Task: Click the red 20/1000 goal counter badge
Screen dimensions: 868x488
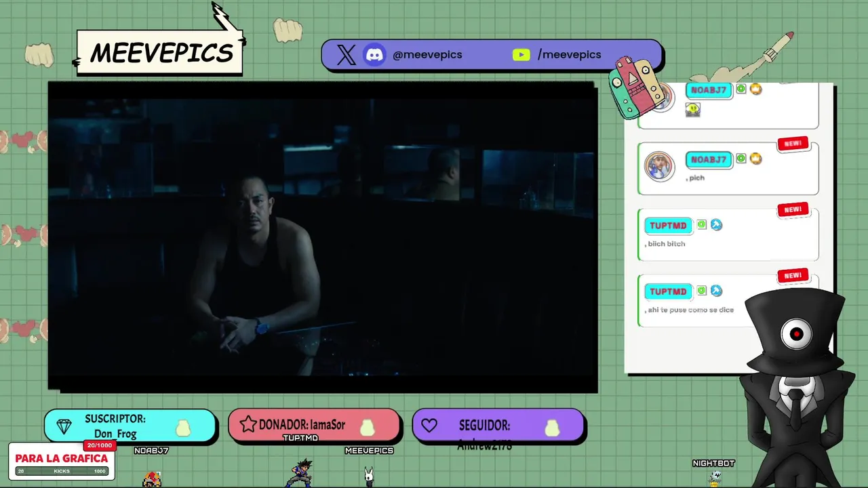Action: [99, 445]
